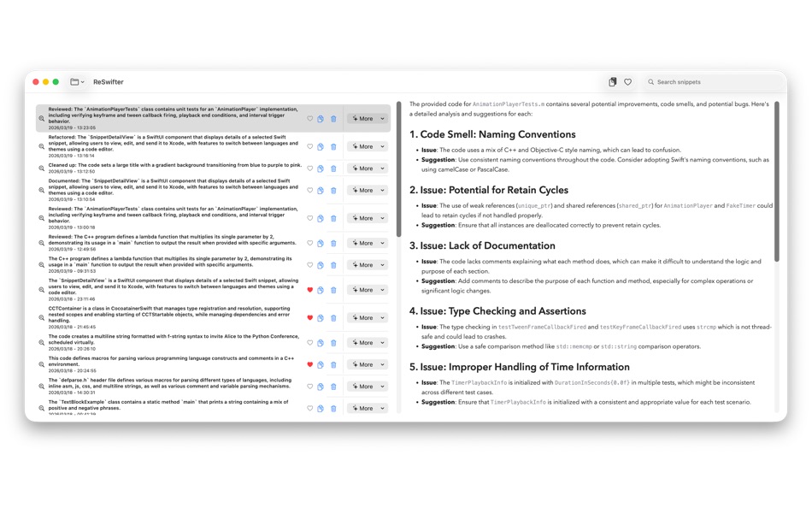
Task: Copy the AnimationPlayerTests snippet
Action: (321, 118)
